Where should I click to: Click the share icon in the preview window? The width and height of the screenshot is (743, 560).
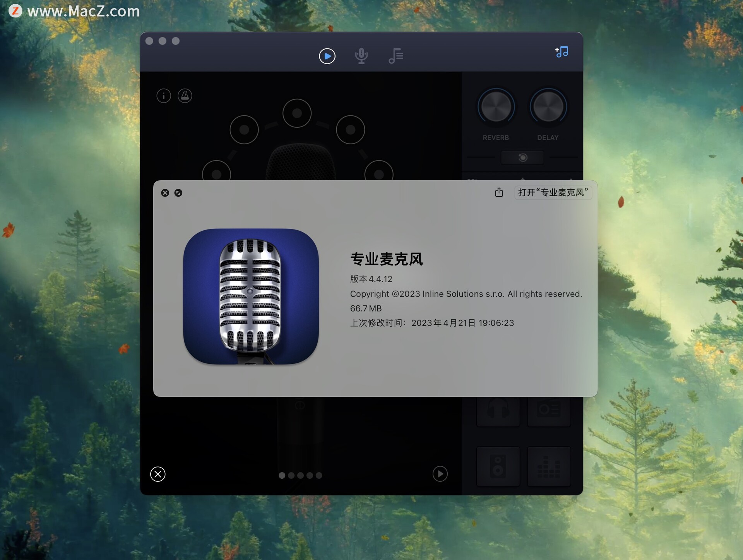499,192
